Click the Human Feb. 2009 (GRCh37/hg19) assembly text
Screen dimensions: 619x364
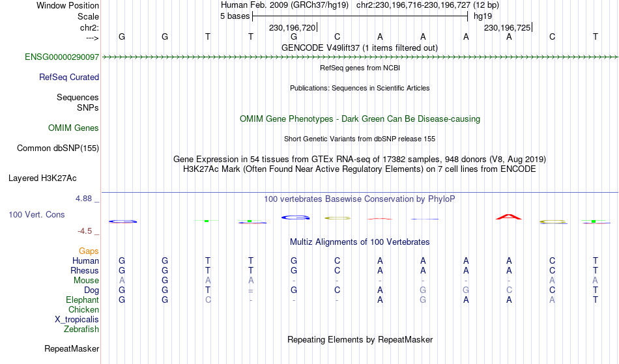tap(285, 5)
